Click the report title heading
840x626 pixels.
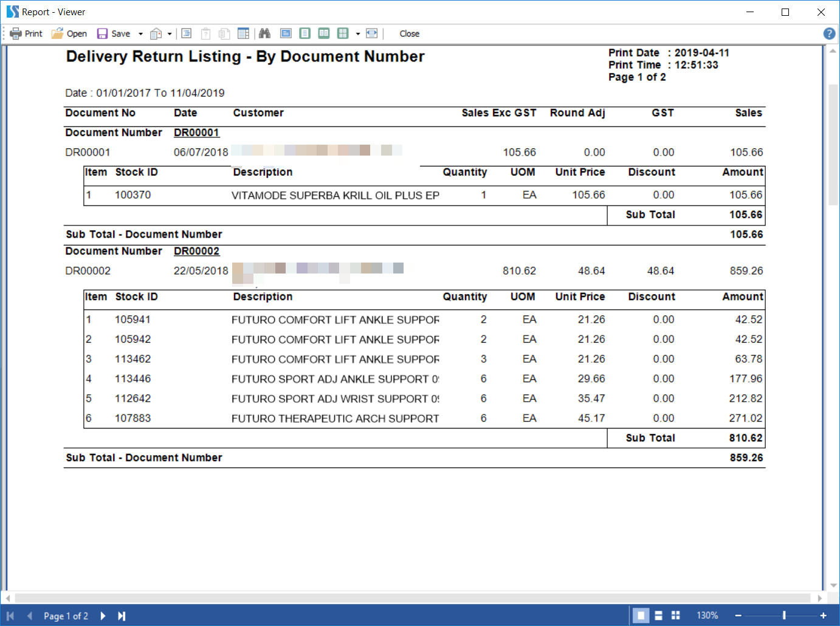click(x=246, y=57)
